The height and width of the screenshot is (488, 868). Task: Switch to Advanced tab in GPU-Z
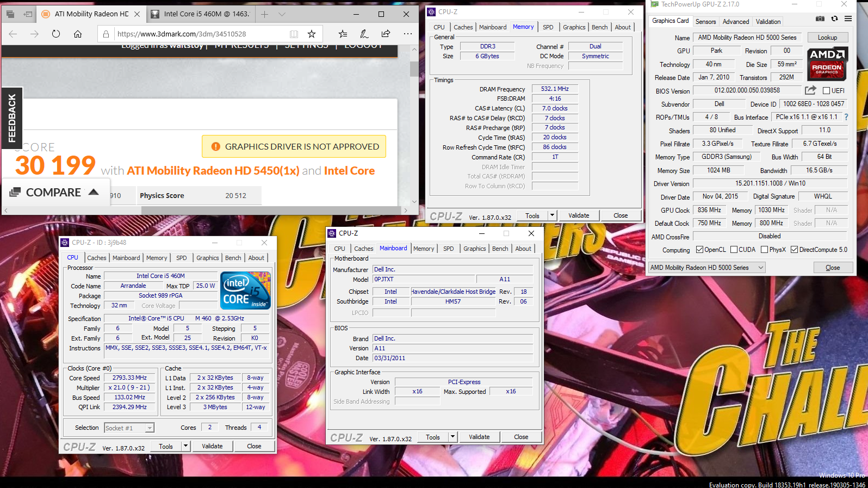click(736, 22)
